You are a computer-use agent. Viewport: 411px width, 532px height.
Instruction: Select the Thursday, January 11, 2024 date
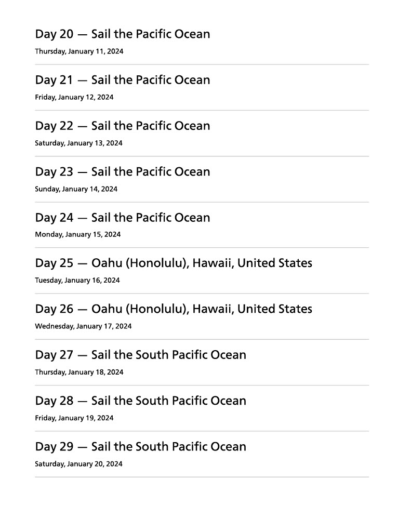(x=79, y=51)
